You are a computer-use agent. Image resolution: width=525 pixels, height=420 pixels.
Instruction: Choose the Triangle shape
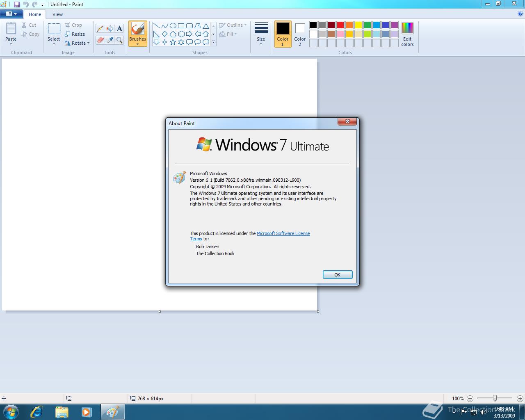[x=206, y=25]
